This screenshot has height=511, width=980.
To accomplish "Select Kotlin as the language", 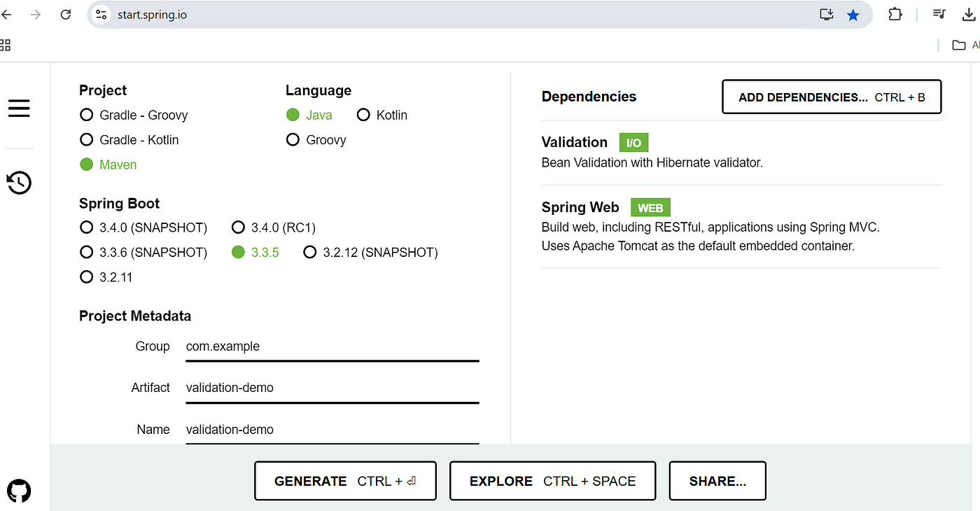I will click(382, 115).
